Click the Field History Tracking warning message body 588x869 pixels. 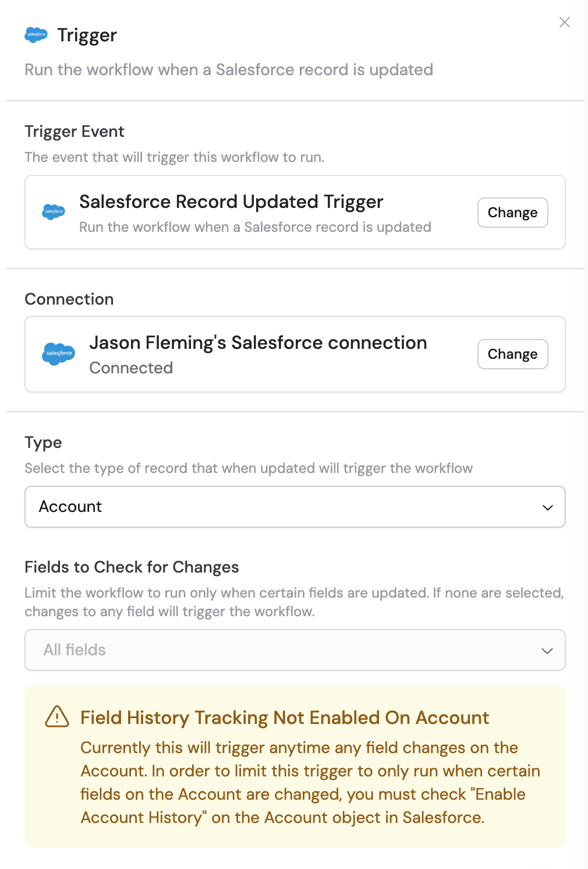(x=309, y=782)
